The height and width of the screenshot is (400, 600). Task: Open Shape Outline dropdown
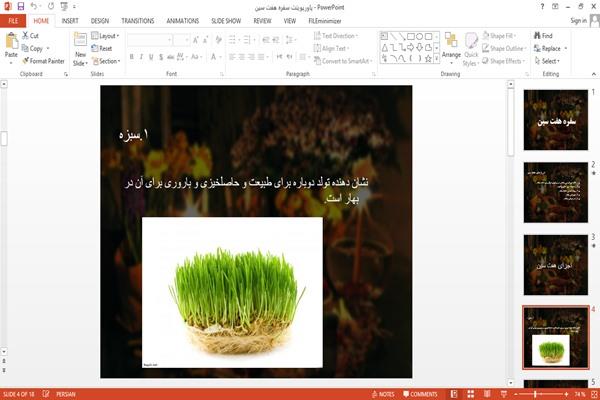point(504,48)
